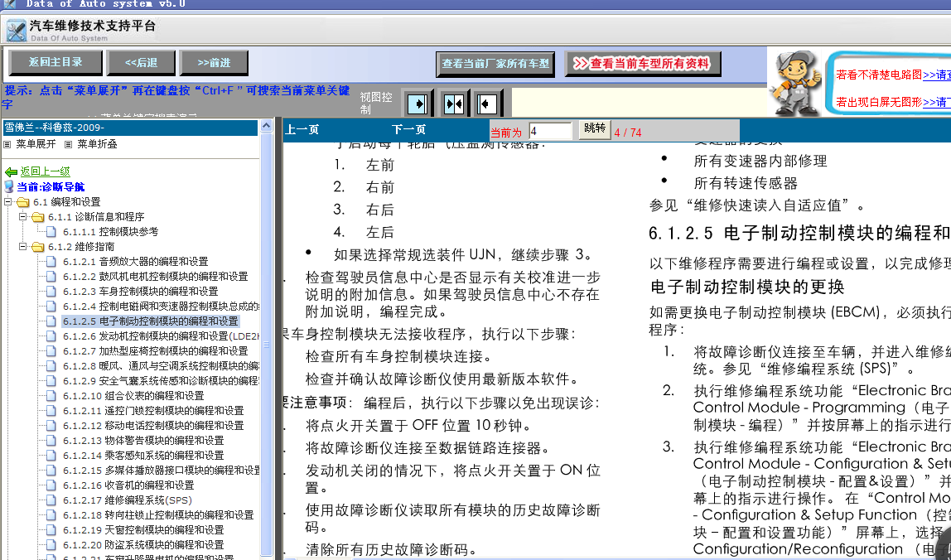The image size is (951, 560).
Task: Open 6.1.2.20 防盗系统模块 item
Action: tap(143, 544)
